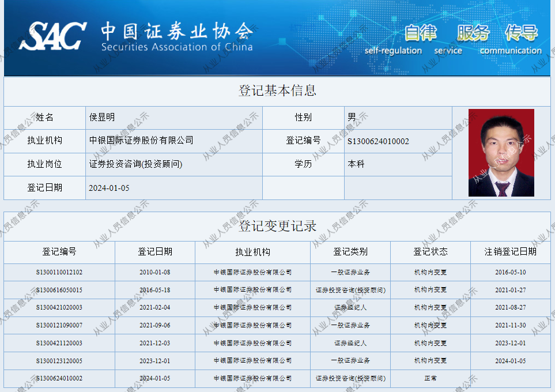Select record number S1300110012102
This screenshot has width=555, height=392.
pos(59,273)
